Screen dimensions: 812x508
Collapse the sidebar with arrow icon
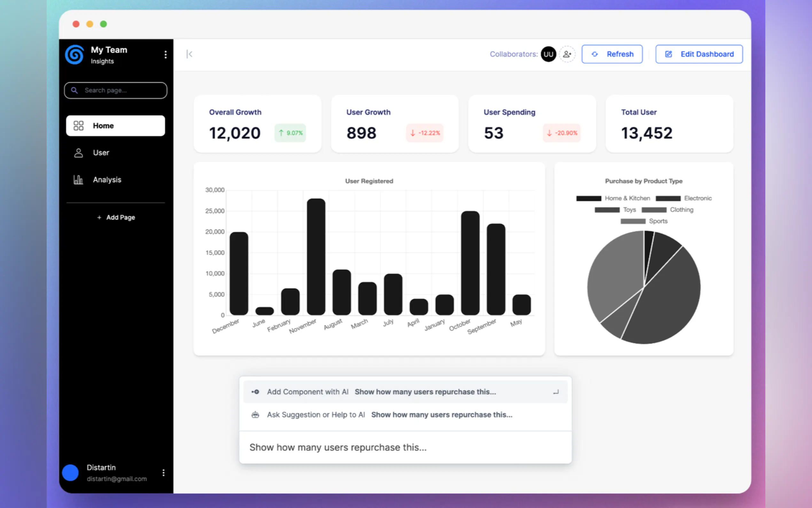click(189, 54)
